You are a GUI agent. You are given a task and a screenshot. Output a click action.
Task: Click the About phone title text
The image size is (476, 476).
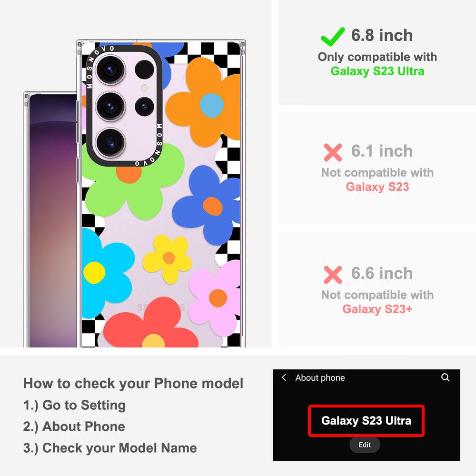pos(320,377)
